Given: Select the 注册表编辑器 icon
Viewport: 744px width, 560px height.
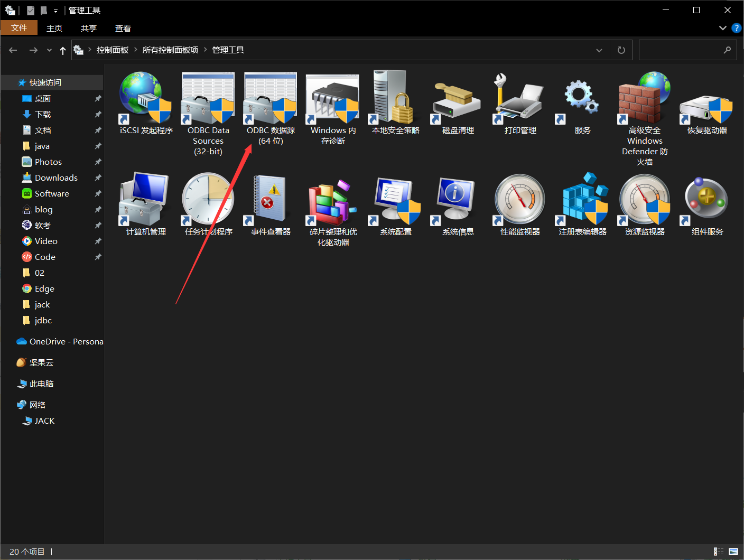Looking at the screenshot, I should pos(582,204).
